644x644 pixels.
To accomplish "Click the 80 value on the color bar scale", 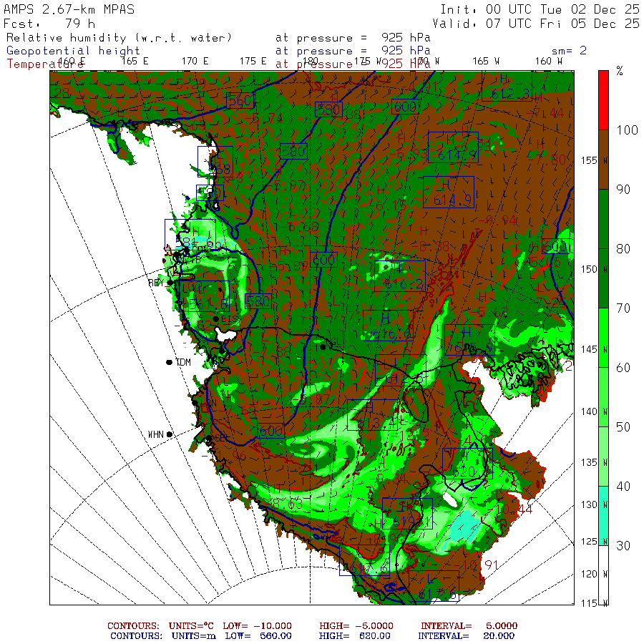I will pyautogui.click(x=623, y=248).
